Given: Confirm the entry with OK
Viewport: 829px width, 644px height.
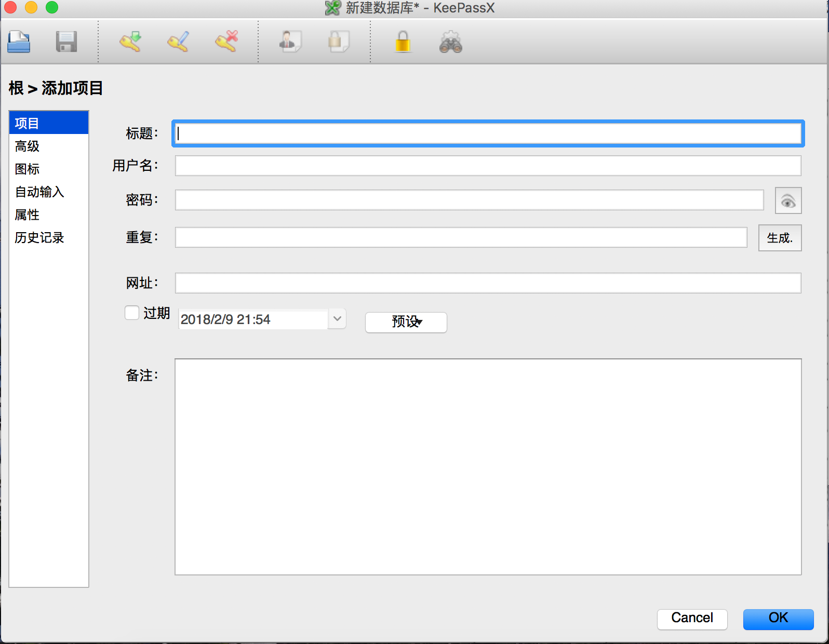Looking at the screenshot, I should tap(778, 618).
